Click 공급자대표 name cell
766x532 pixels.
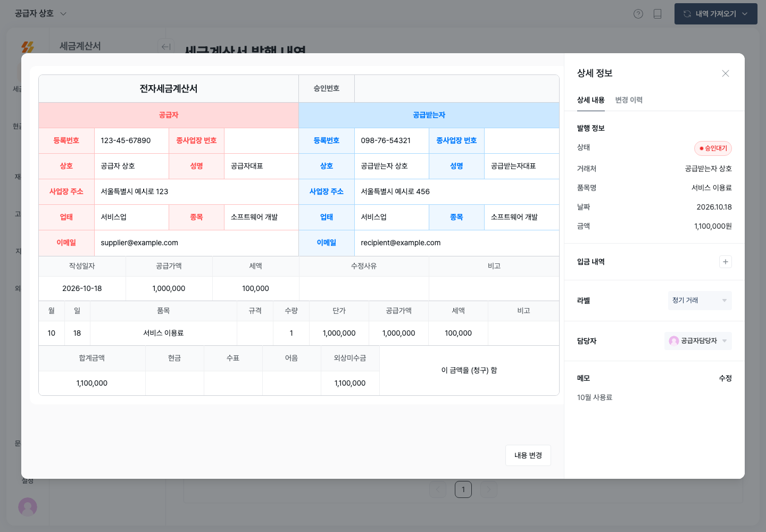261,166
